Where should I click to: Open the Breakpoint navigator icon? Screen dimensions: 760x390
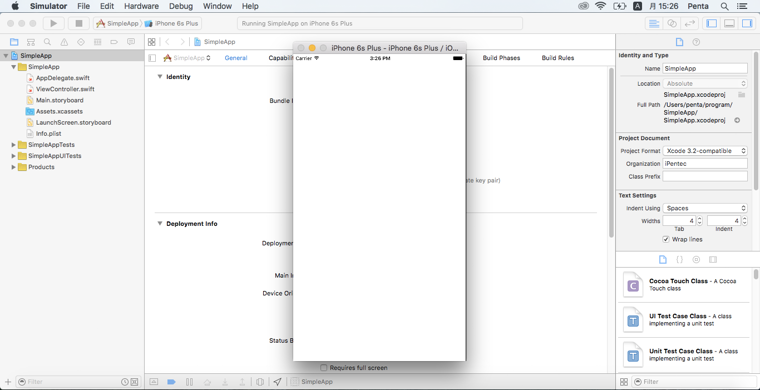114,42
